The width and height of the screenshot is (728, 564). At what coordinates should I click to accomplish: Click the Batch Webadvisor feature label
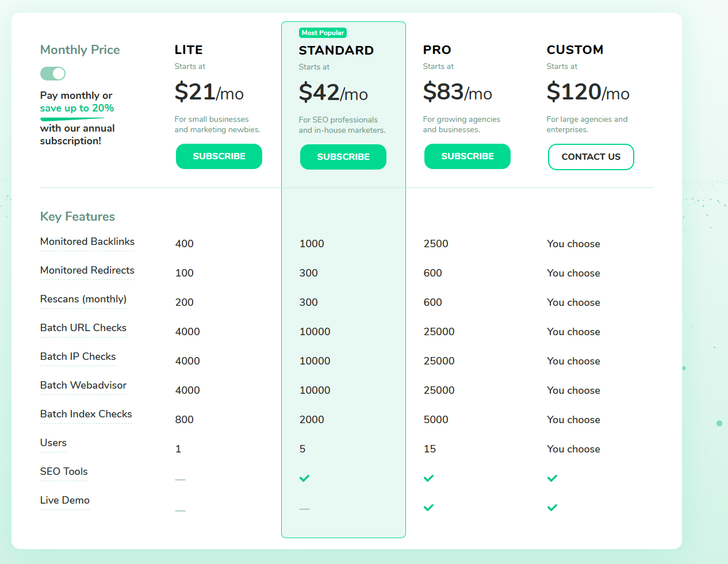pos(83,385)
